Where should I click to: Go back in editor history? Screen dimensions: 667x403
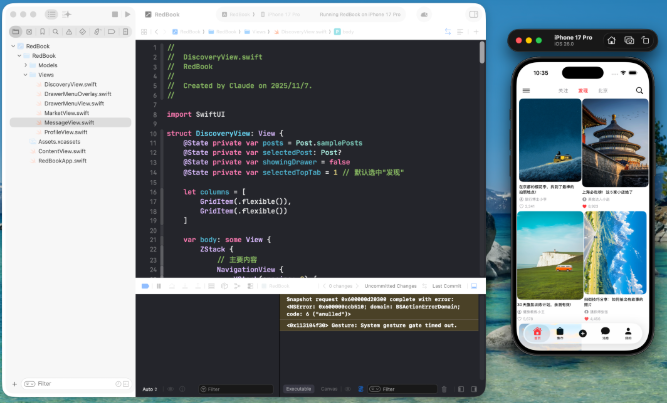[x=157, y=32]
